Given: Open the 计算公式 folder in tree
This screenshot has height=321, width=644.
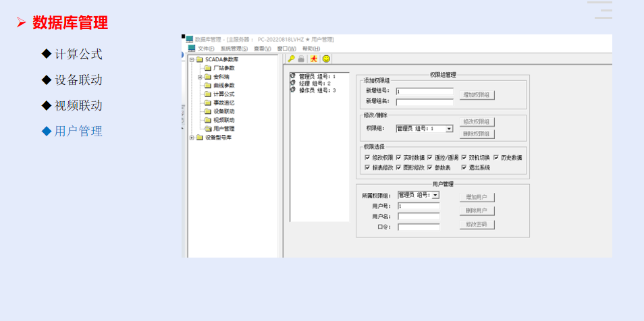Looking at the screenshot, I should [223, 94].
